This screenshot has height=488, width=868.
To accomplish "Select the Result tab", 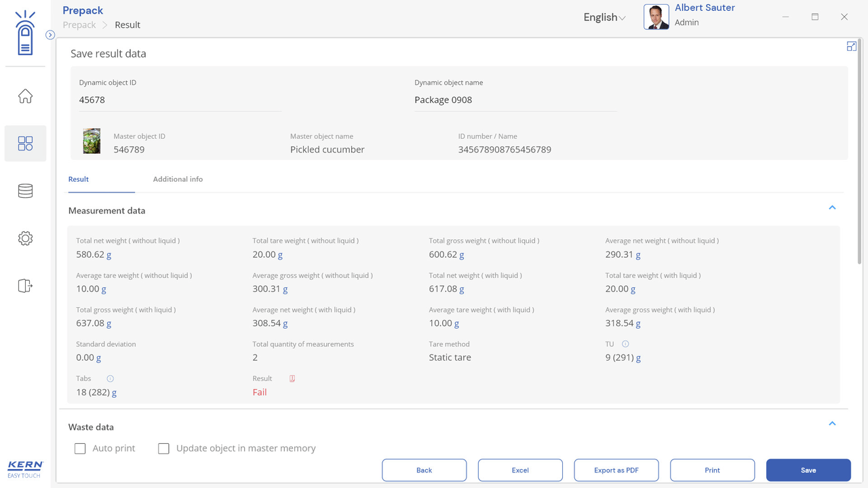I will coord(79,180).
